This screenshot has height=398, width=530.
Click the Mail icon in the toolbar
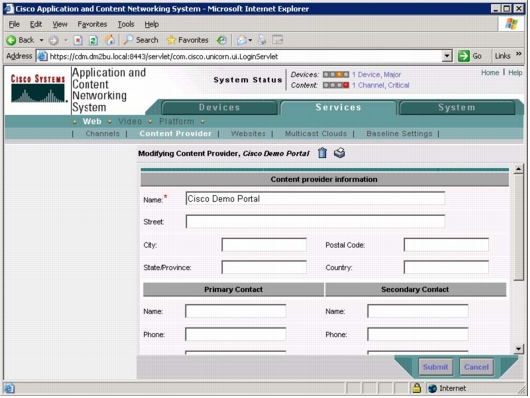coord(241,40)
